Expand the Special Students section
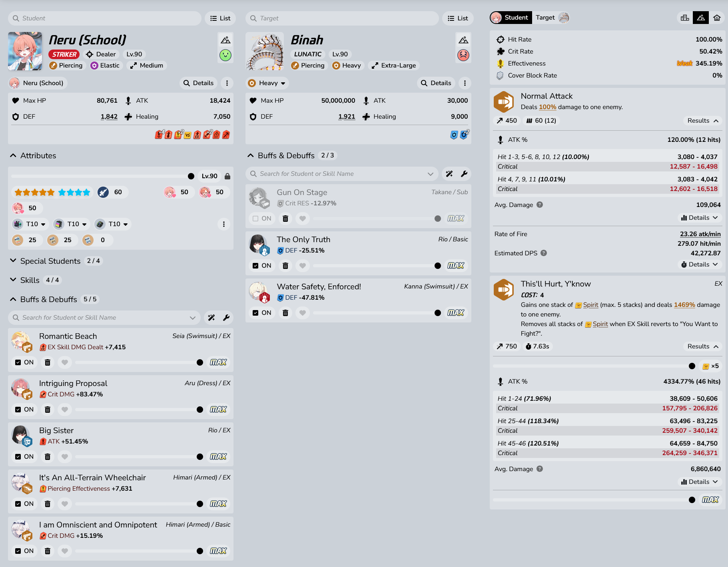Screen dimensions: 728x567 coord(50,261)
